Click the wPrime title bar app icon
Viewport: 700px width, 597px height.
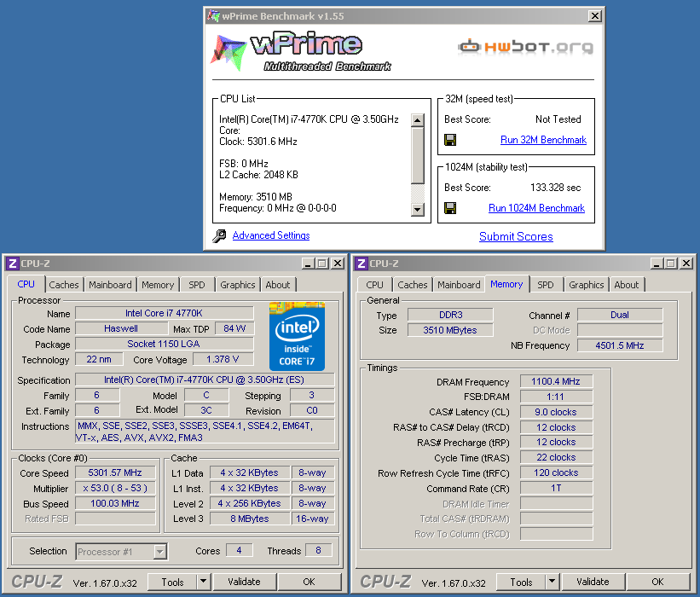tap(213, 16)
